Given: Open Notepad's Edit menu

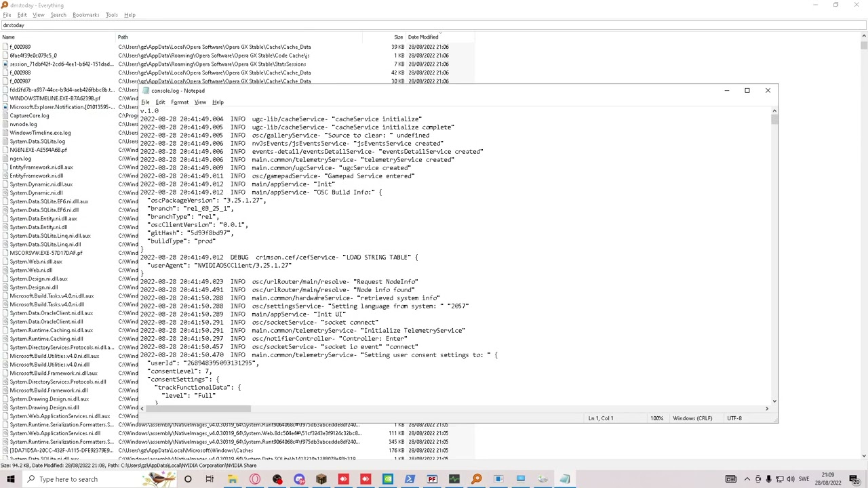Looking at the screenshot, I should point(160,102).
